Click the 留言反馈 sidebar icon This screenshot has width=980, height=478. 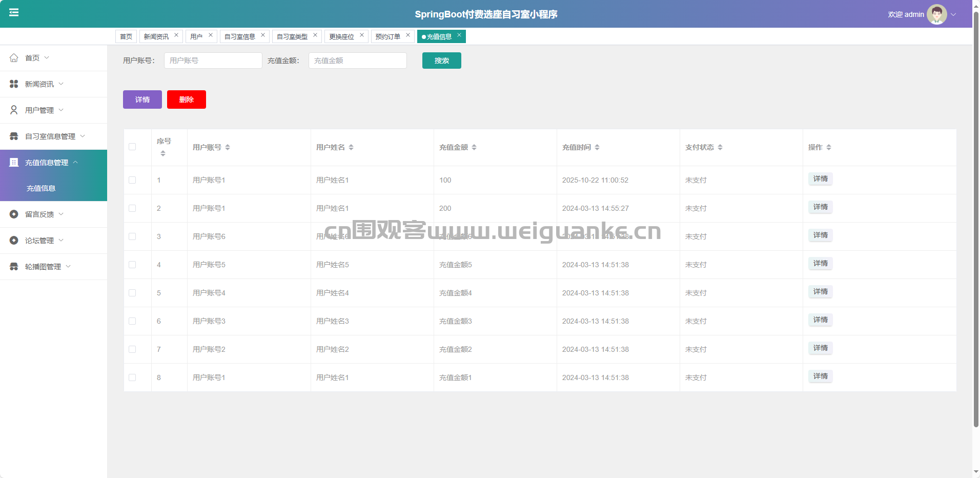pos(14,214)
